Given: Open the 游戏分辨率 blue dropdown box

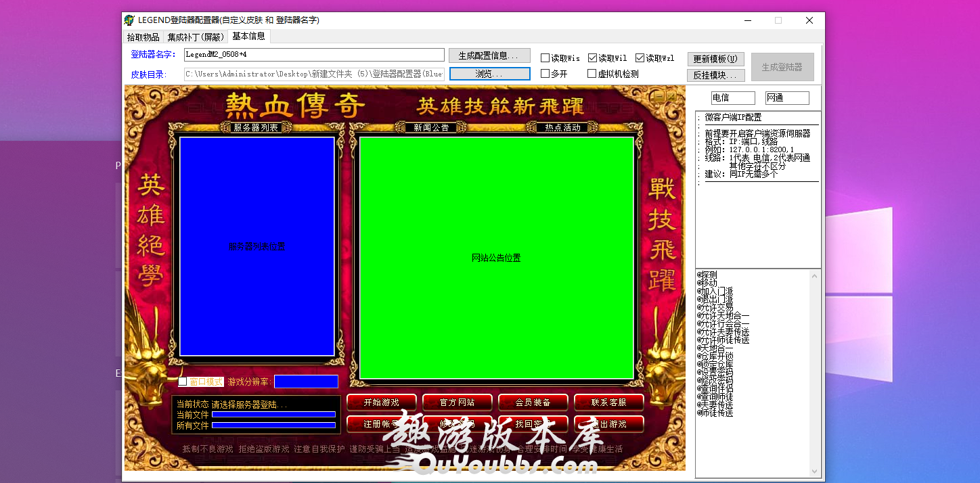Looking at the screenshot, I should 306,382.
